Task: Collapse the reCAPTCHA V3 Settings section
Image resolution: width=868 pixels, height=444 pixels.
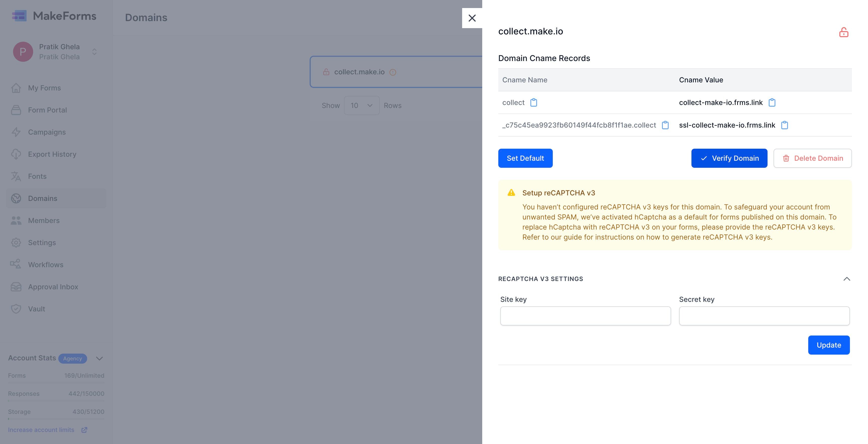Action: click(846, 279)
